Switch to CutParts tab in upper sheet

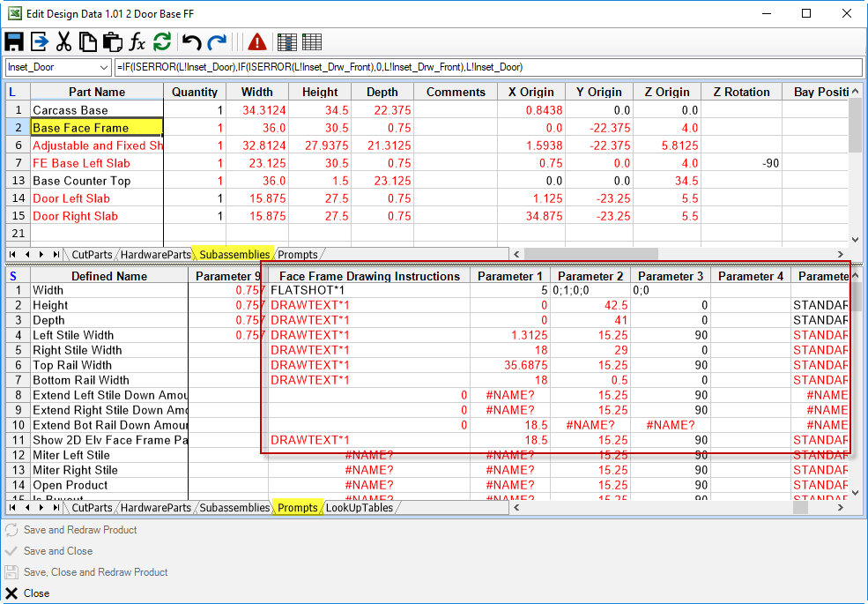pos(92,254)
